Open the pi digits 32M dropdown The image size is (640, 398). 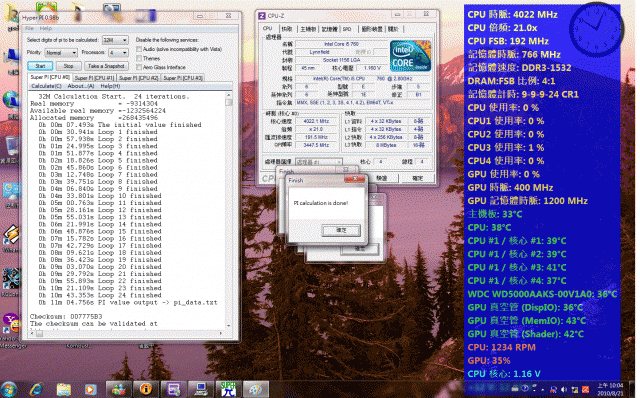(115, 40)
